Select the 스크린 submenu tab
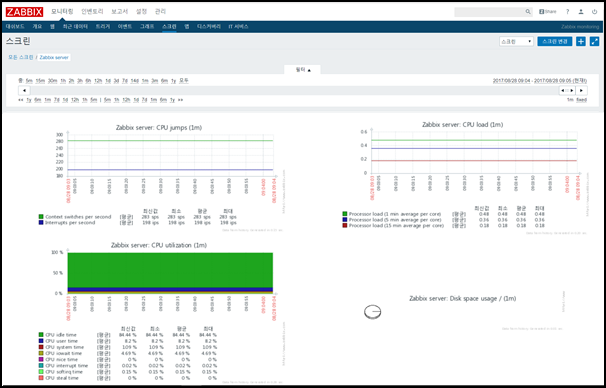Image resolution: width=606 pixels, height=388 pixels. (169, 27)
